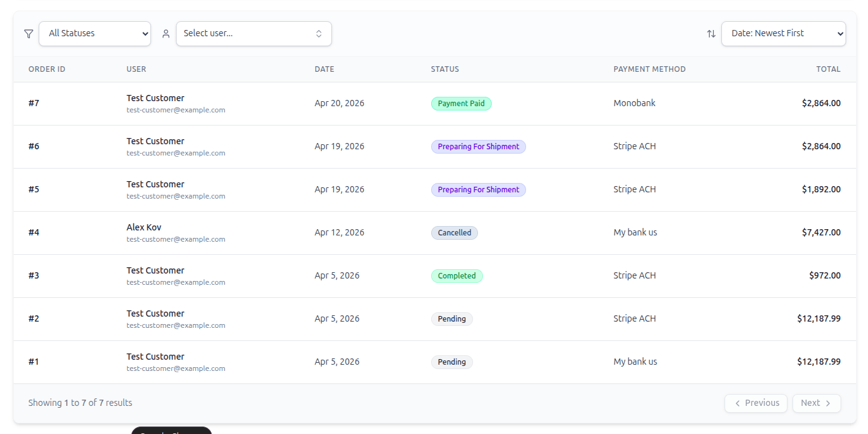This screenshot has width=868, height=434.
Task: Click the Pending badge on order #1
Action: click(x=452, y=362)
